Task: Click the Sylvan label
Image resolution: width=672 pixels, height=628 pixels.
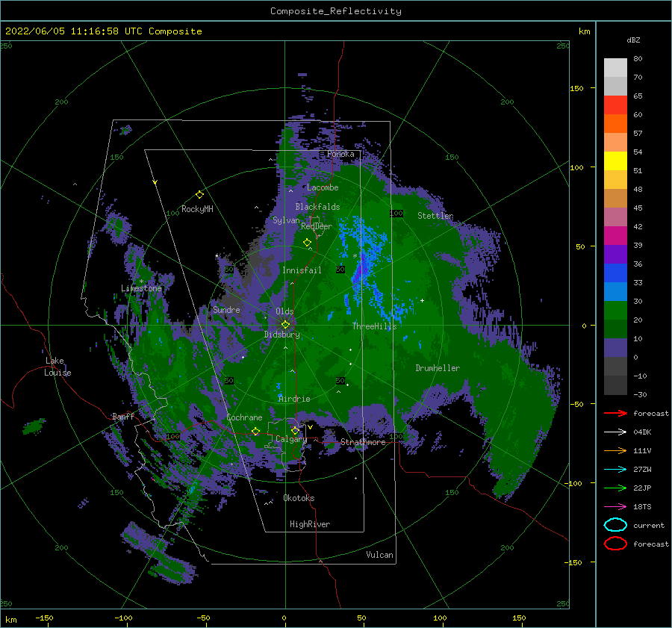Action: (x=286, y=220)
